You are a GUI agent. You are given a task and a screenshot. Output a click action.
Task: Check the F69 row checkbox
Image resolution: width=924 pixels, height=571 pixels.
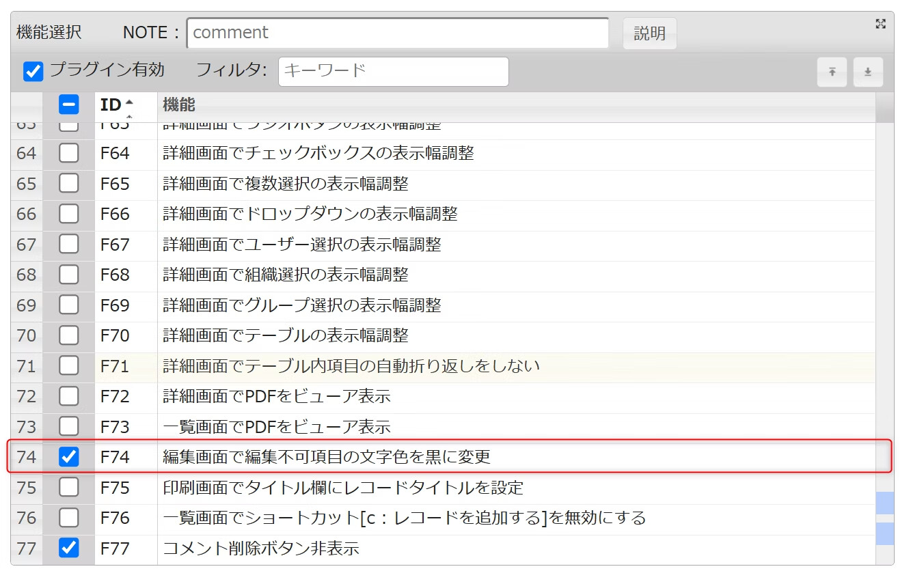coord(68,305)
